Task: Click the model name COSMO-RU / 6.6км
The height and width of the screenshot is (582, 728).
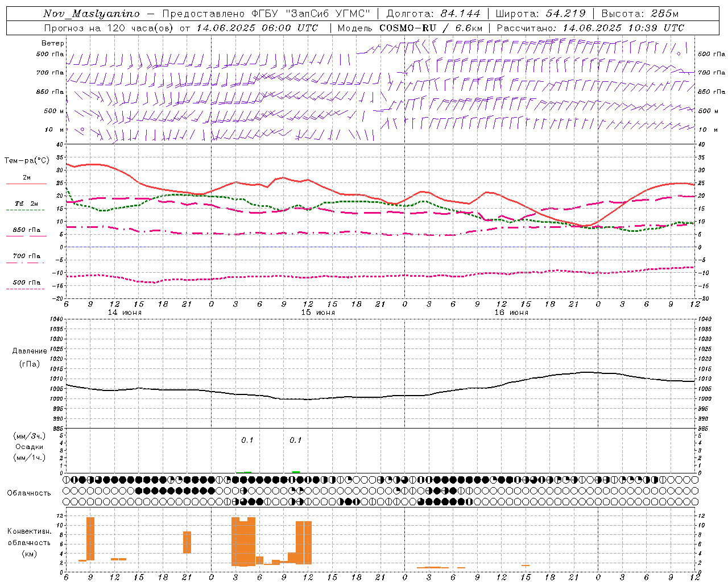Action: 431,28
